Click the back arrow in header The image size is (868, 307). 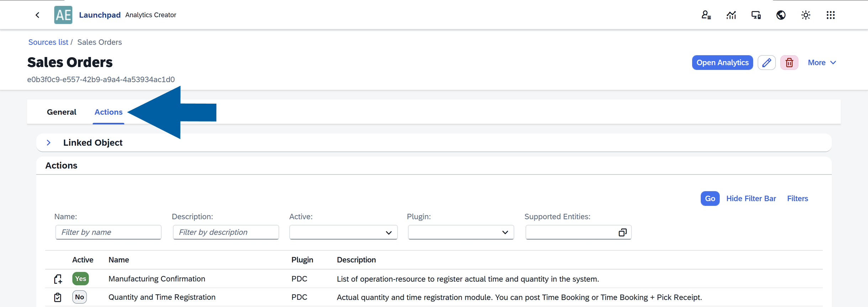coord(37,15)
